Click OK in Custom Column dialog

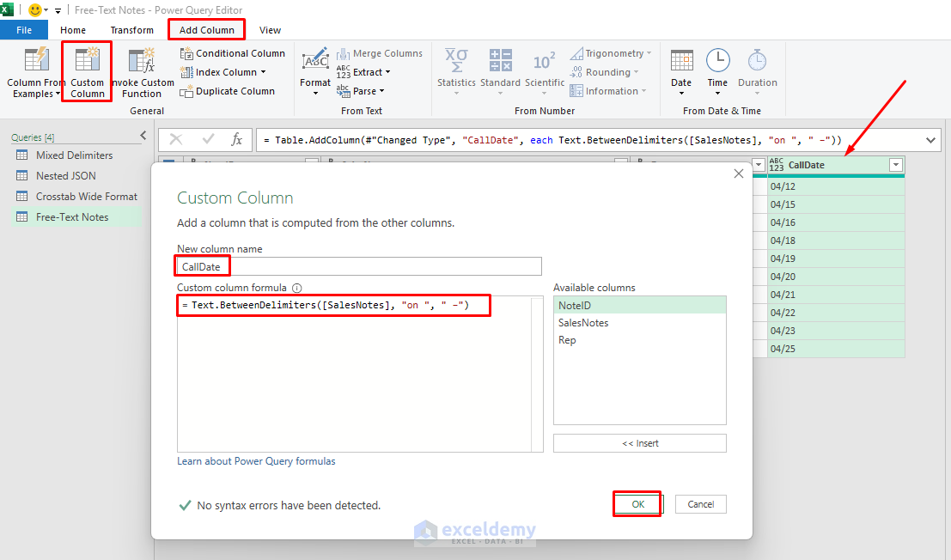coord(638,504)
